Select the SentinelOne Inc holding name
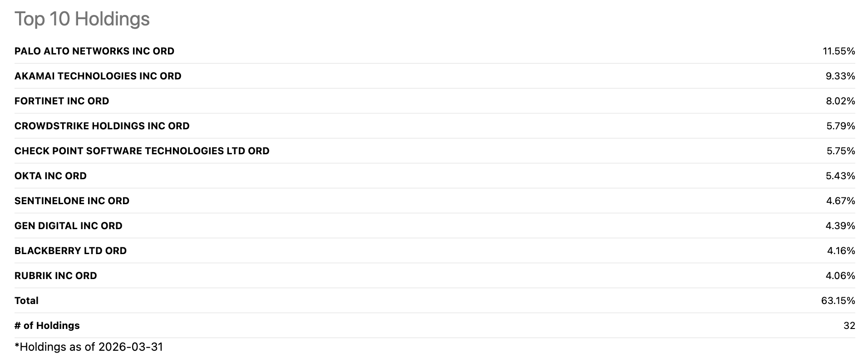This screenshot has width=868, height=363. (72, 201)
